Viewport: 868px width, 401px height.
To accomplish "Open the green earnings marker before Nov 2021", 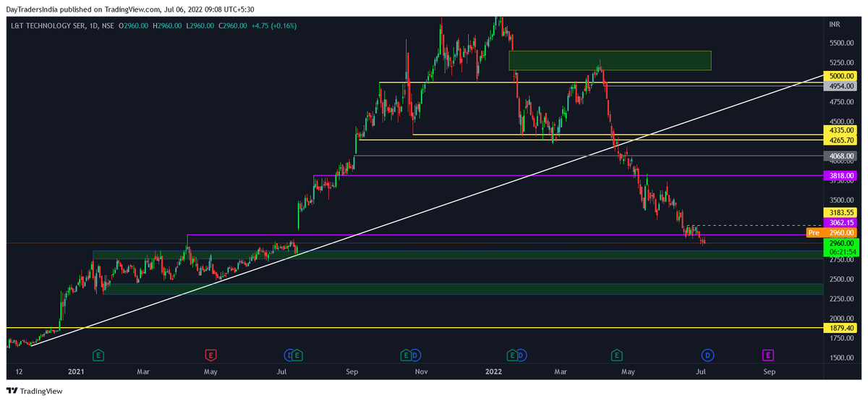I will (407, 355).
